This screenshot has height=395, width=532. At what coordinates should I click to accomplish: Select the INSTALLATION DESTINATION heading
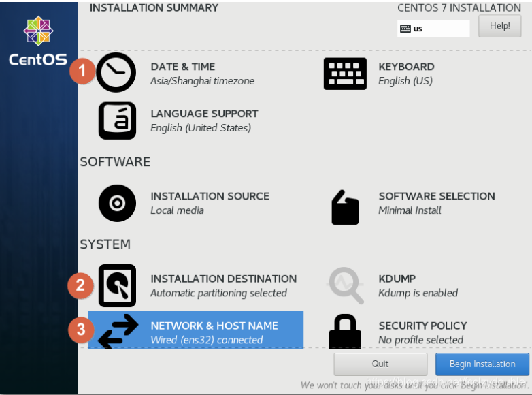click(224, 279)
